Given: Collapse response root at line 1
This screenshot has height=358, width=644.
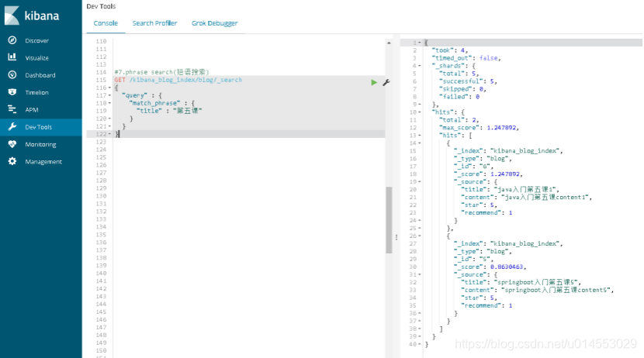Looking at the screenshot, I should pos(419,43).
